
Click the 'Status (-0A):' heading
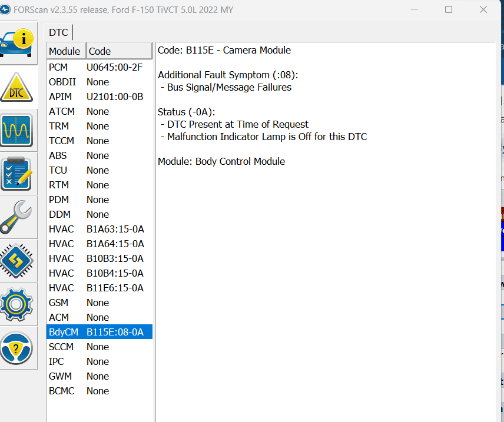tap(186, 112)
